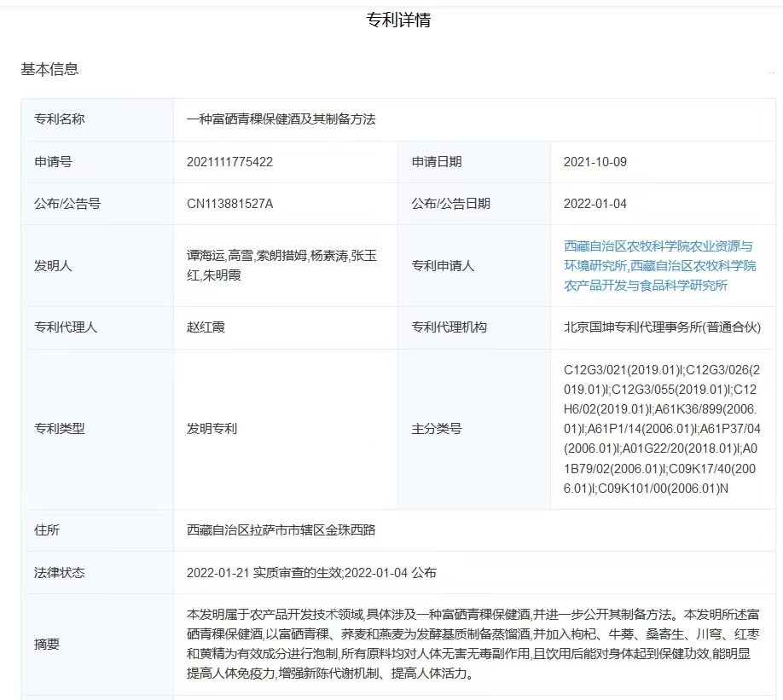
Task: Click the 摘要 field label
Action: coord(47,645)
